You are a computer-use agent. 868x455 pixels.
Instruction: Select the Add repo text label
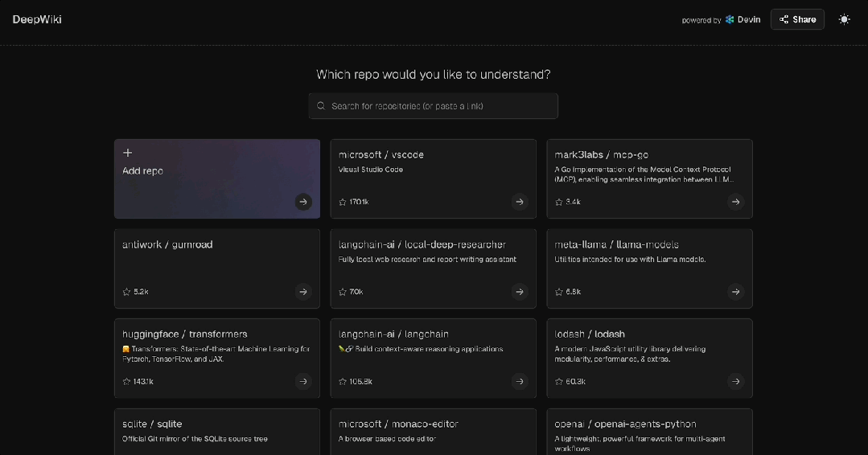[143, 171]
